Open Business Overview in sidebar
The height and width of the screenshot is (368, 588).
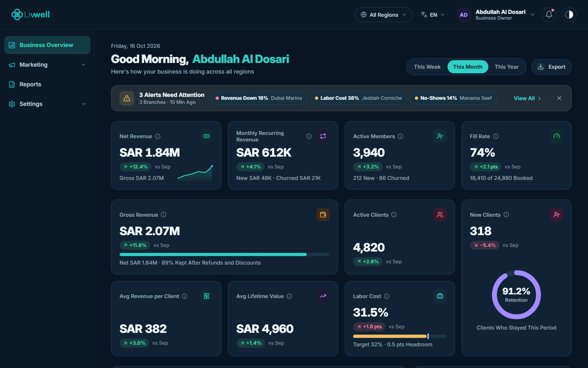[47, 45]
